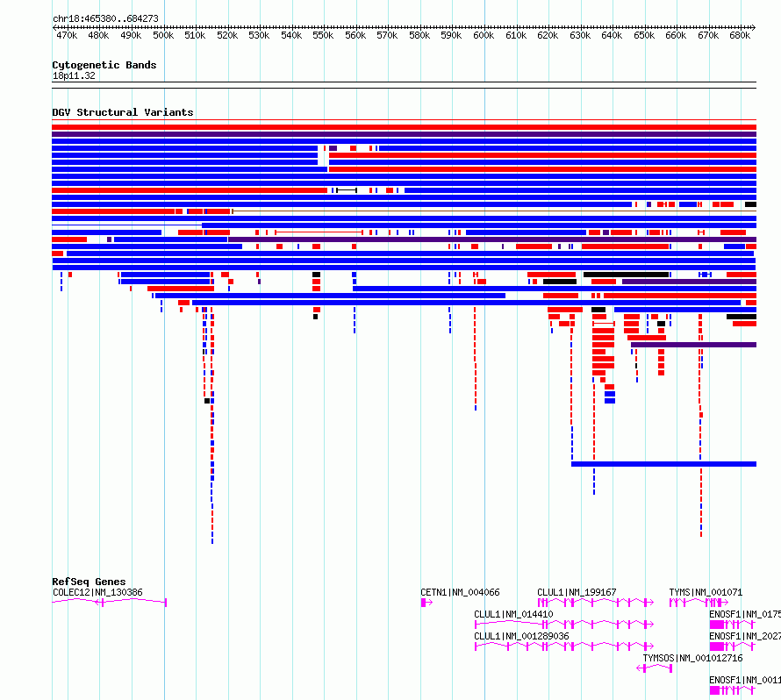
Task: Select the COLEC12 gene model glyph
Action: point(109,603)
